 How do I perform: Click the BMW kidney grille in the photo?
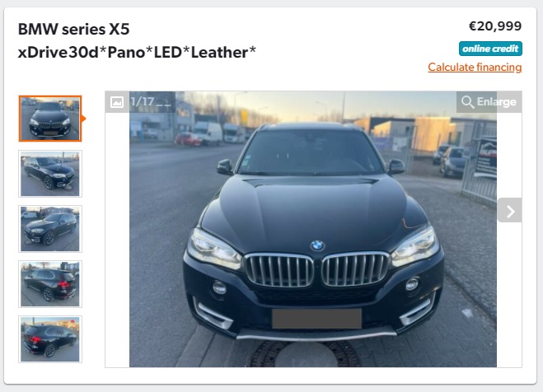pyautogui.click(x=317, y=270)
